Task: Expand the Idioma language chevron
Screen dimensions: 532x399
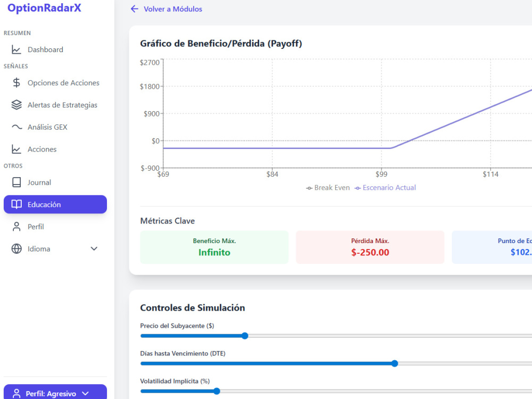Action: [94, 248]
